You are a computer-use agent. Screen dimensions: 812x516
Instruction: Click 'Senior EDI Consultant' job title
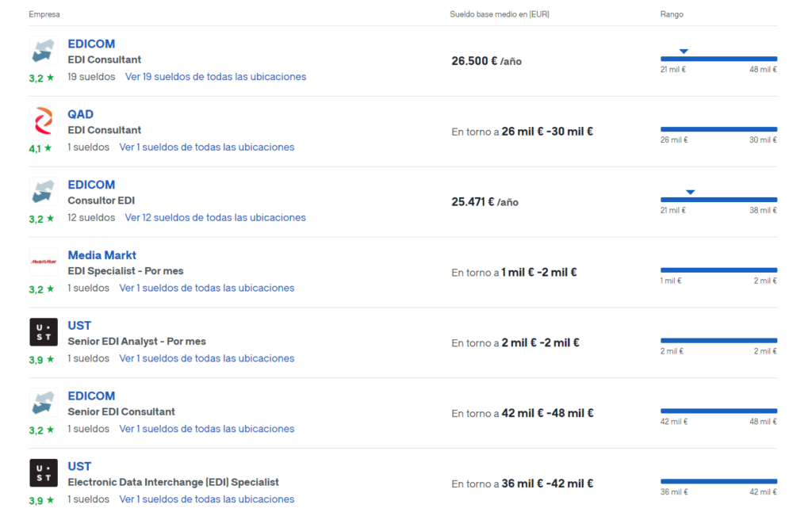(121, 411)
